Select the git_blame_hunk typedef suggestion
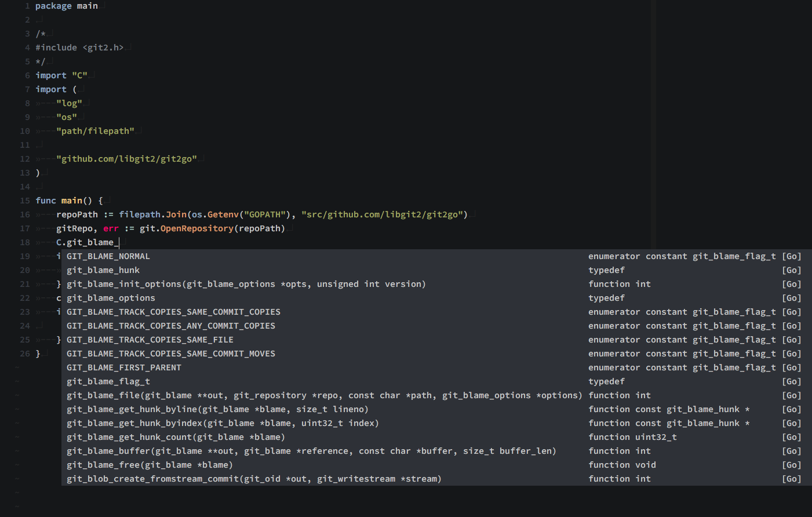Viewport: 812px width, 517px height. click(x=103, y=270)
